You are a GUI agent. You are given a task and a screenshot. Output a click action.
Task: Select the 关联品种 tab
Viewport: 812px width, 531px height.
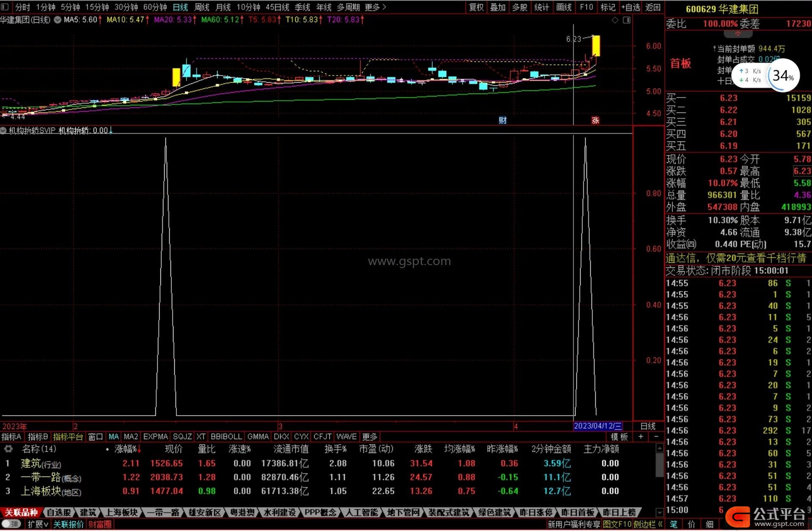[x=21, y=512]
